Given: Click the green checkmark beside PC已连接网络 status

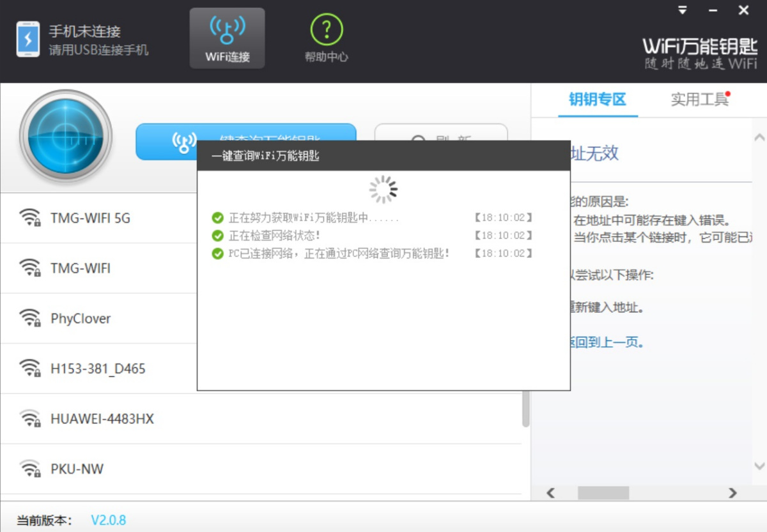Looking at the screenshot, I should pos(217,253).
